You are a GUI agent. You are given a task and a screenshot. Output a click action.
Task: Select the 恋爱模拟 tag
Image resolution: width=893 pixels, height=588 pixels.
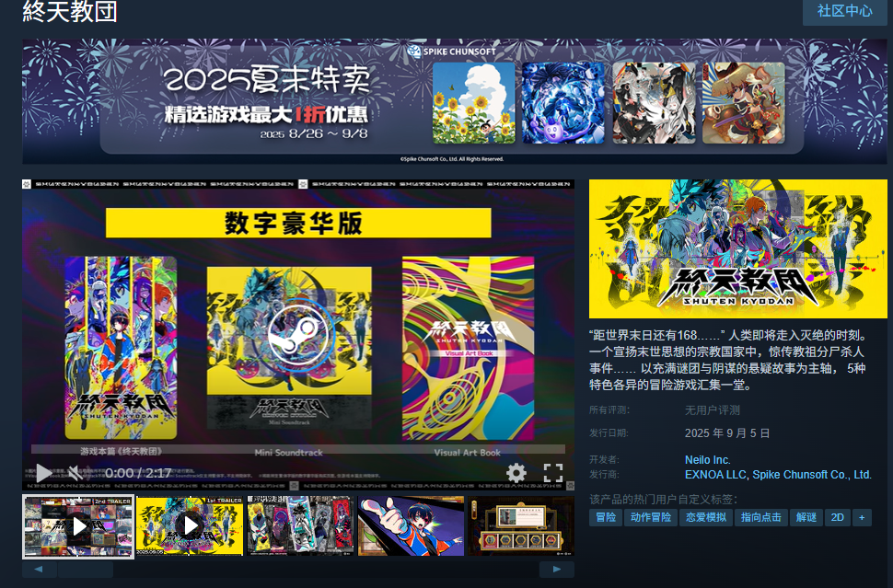[704, 517]
